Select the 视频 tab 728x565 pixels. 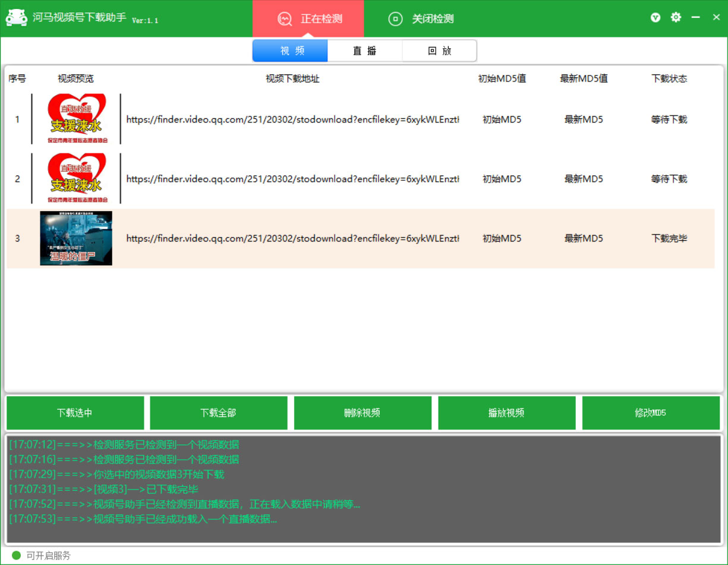point(289,51)
